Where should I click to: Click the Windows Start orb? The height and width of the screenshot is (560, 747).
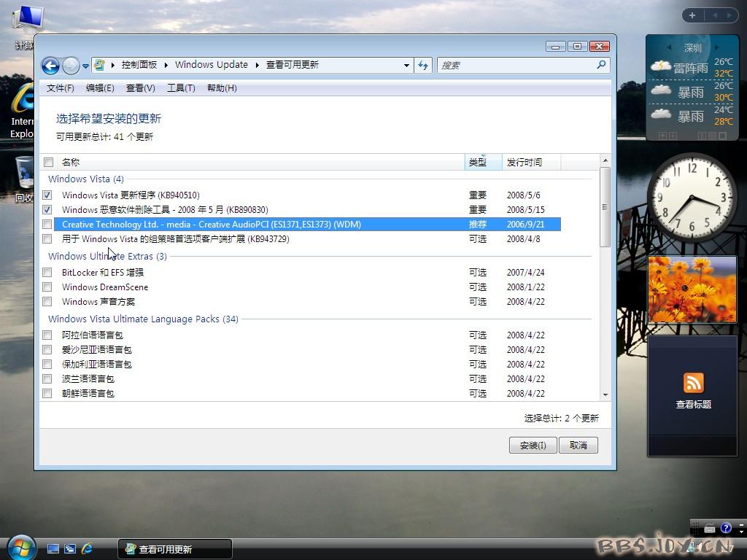(22, 548)
